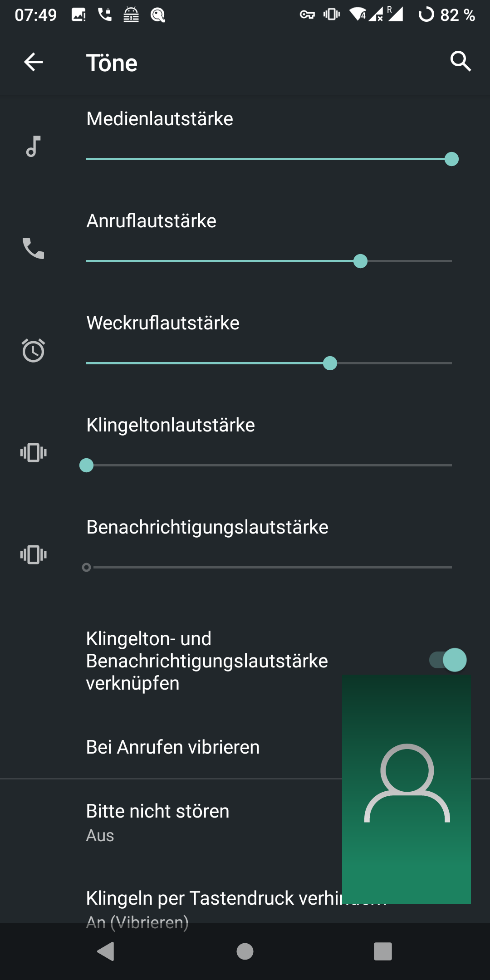Tap the ringtone volume vibrate icon
This screenshot has height=980, width=490.
click(33, 452)
